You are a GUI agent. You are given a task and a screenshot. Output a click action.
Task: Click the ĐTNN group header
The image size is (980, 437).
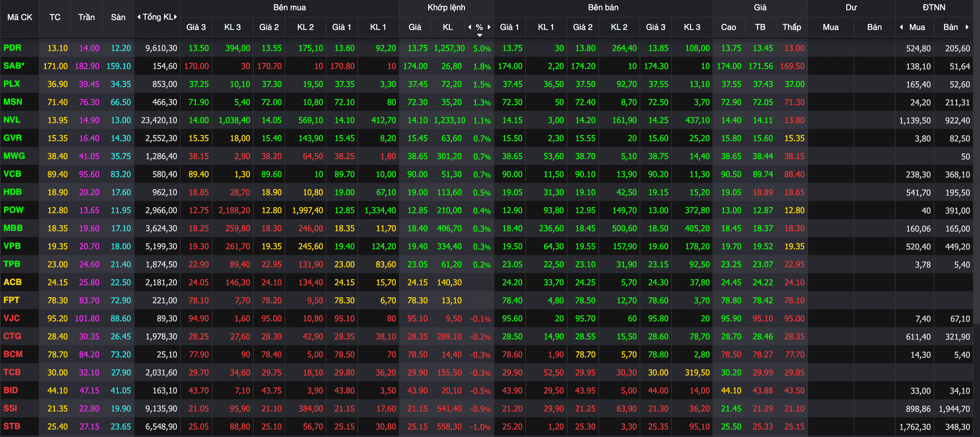click(x=934, y=7)
